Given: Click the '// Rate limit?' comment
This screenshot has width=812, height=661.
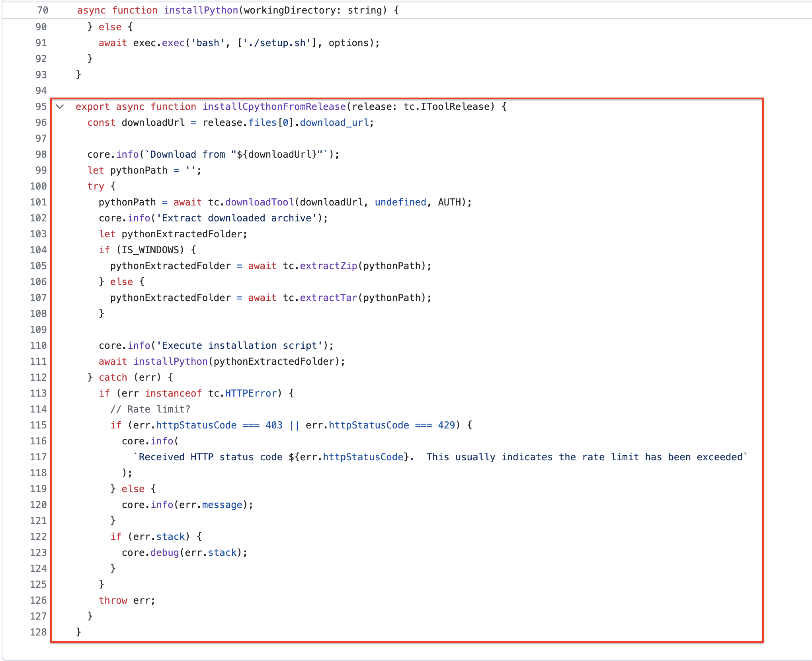Looking at the screenshot, I should click(150, 409).
